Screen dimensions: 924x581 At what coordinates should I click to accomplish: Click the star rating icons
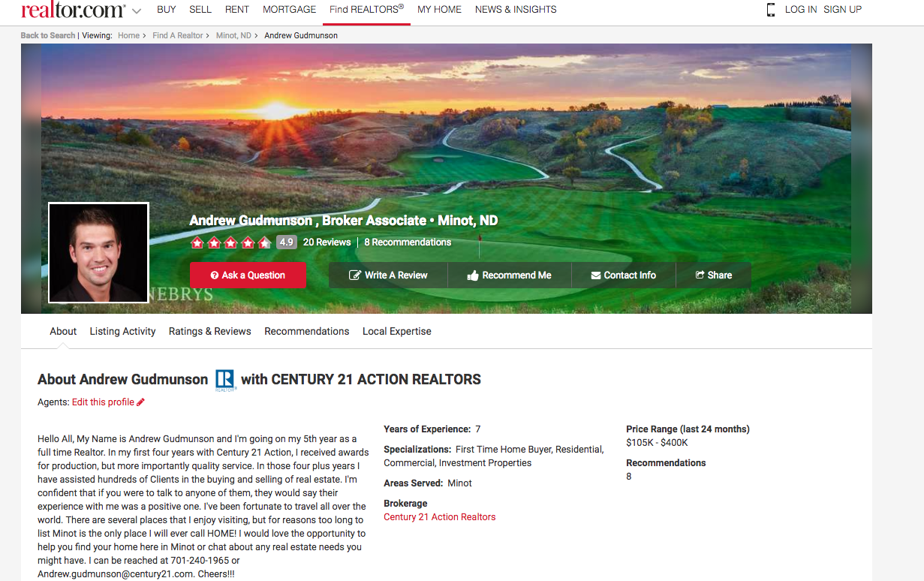tap(231, 242)
